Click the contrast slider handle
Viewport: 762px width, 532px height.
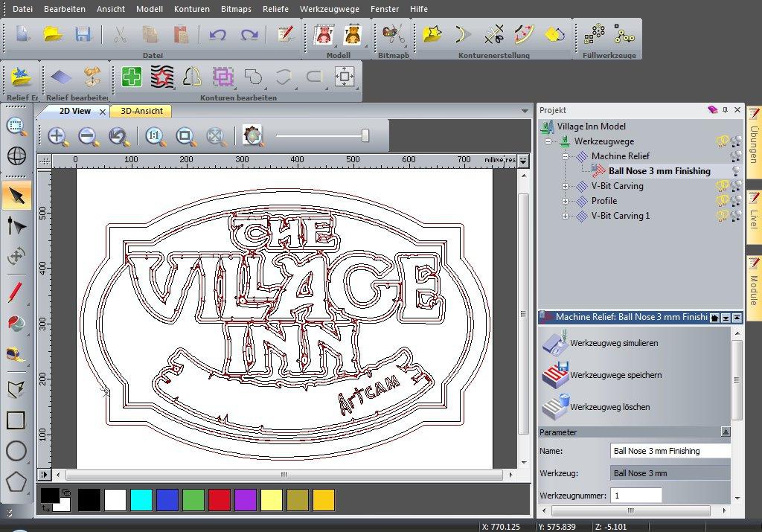[x=365, y=135]
